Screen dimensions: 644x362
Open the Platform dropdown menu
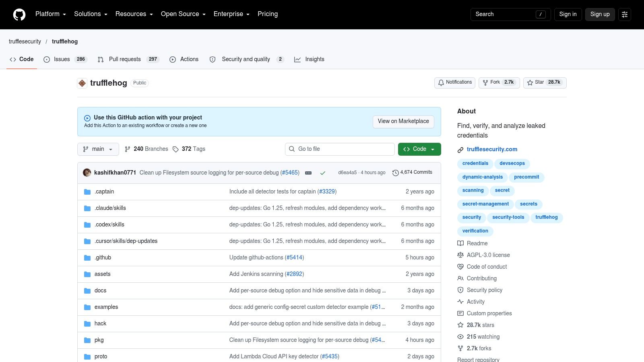tap(51, 14)
